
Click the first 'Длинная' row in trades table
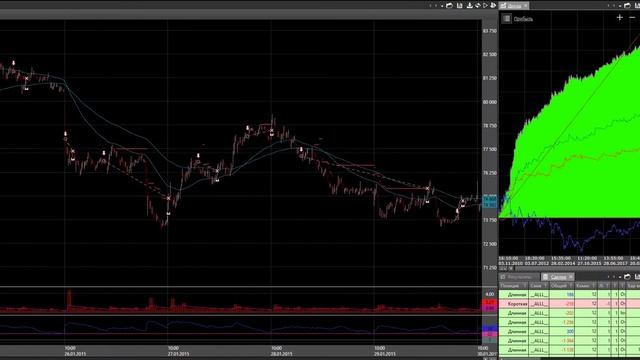pos(569,295)
